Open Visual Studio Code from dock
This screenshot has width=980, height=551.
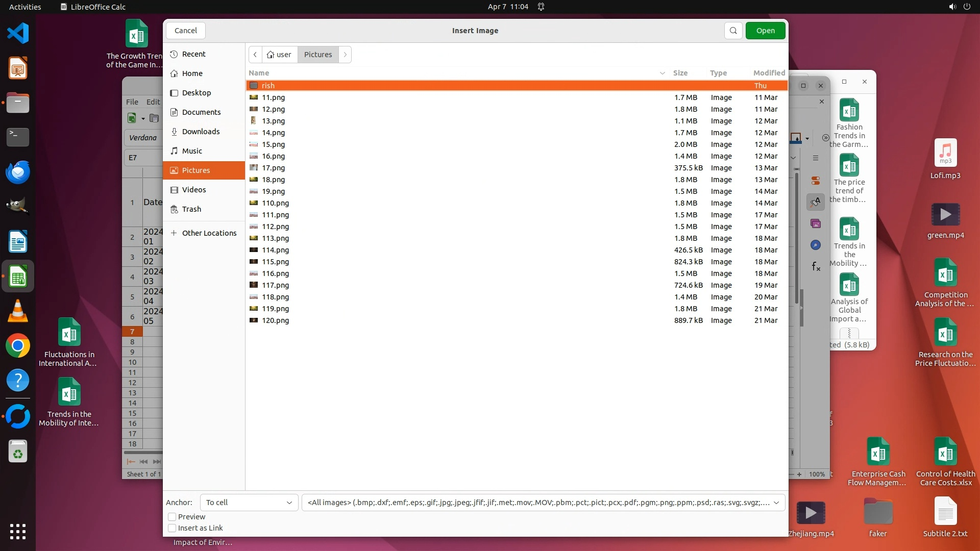click(18, 34)
